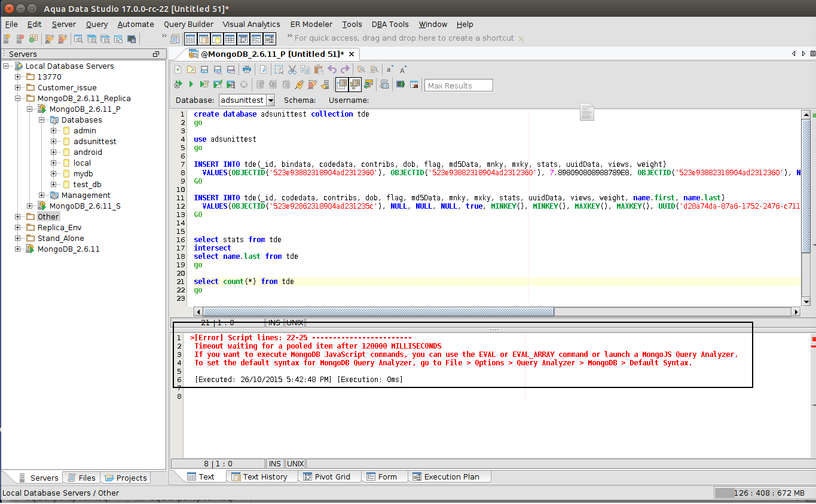Click the green Execute play arrow
The image size is (816, 504).
click(x=191, y=84)
